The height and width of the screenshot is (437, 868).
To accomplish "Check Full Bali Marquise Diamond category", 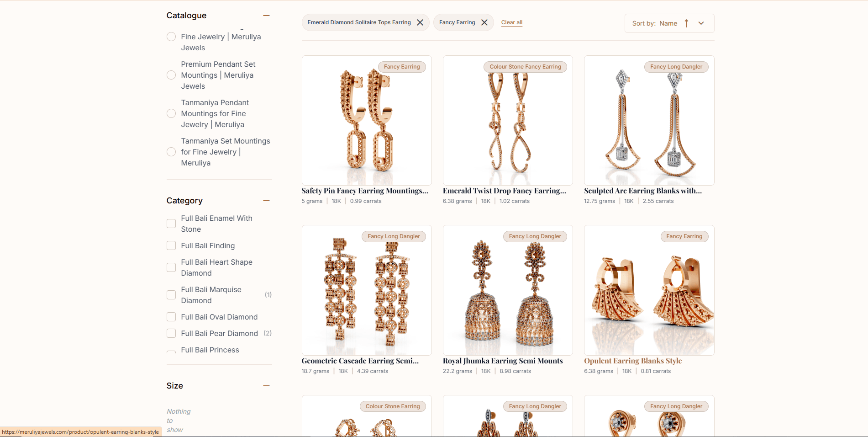I will click(171, 295).
